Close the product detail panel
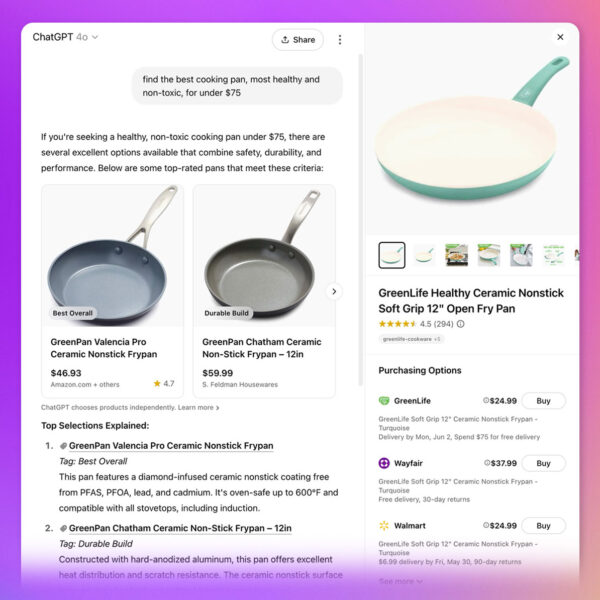The image size is (600, 600). pos(560,37)
